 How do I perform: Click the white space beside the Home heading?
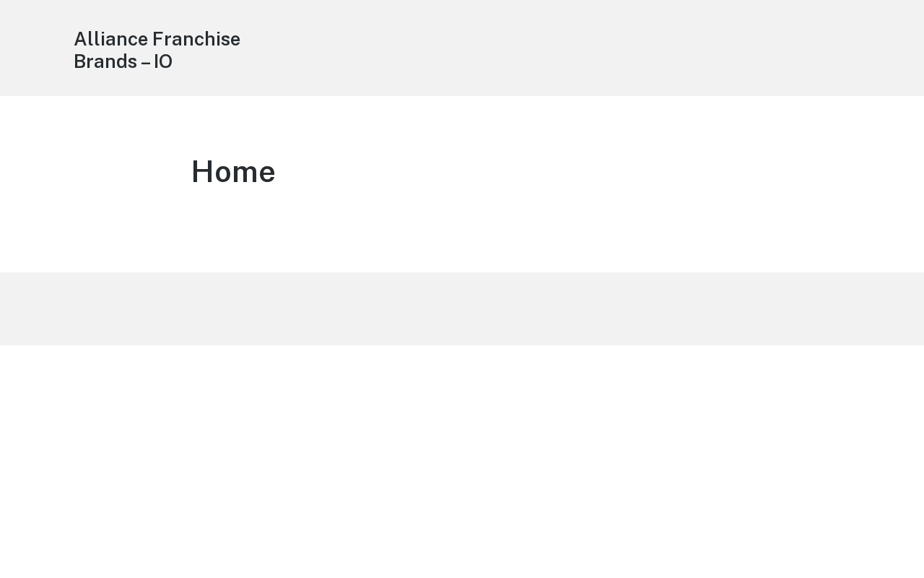pos(577,172)
